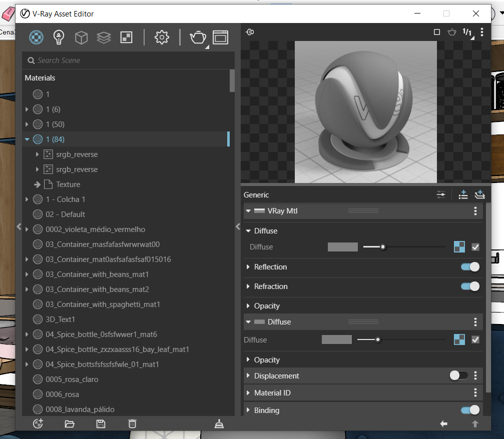Click the back arrow icon in the bottom bar
Viewport: 504px width, 439px height.
[x=443, y=424]
